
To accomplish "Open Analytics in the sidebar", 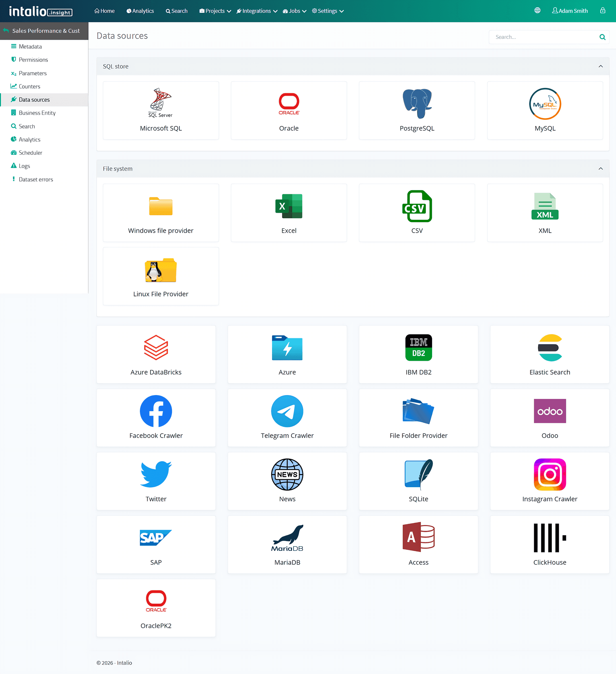I will click(x=44, y=139).
